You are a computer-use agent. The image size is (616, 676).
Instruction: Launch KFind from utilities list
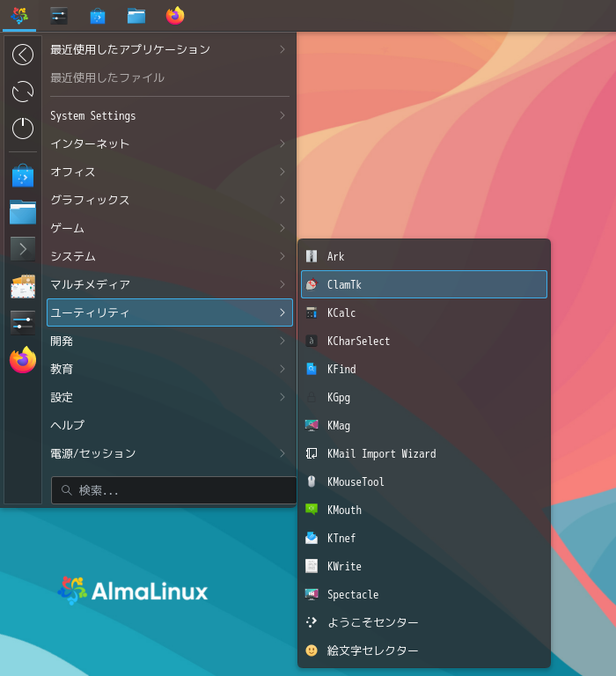(x=424, y=369)
